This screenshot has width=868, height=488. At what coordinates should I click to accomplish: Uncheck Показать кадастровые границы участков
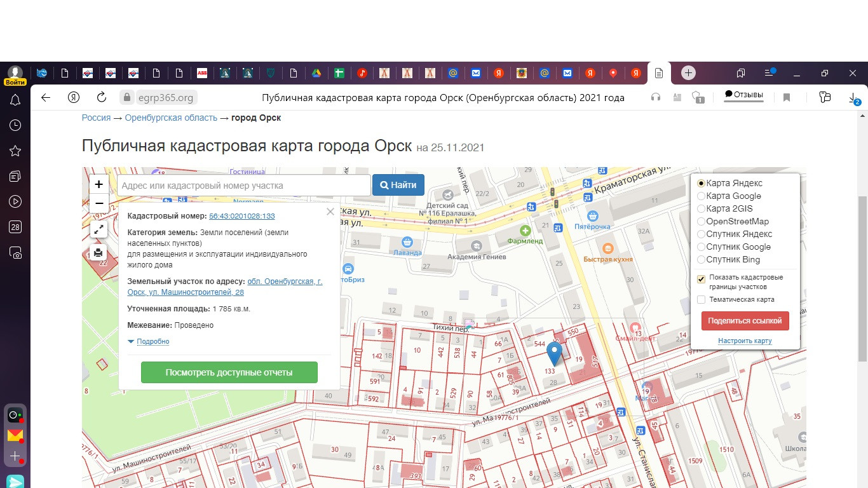tap(702, 279)
